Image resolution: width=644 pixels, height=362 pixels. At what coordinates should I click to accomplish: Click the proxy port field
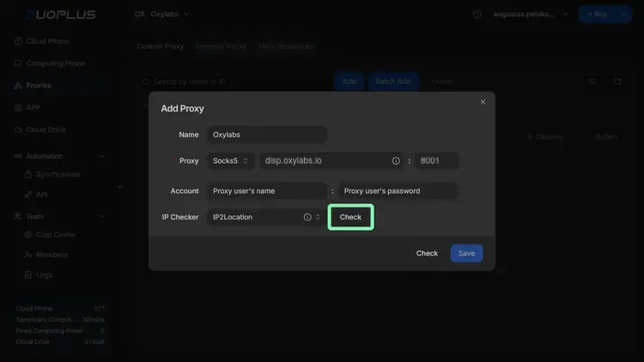pos(437,160)
